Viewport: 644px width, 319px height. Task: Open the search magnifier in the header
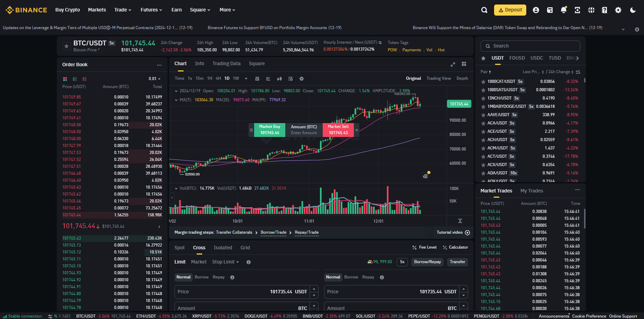click(484, 10)
